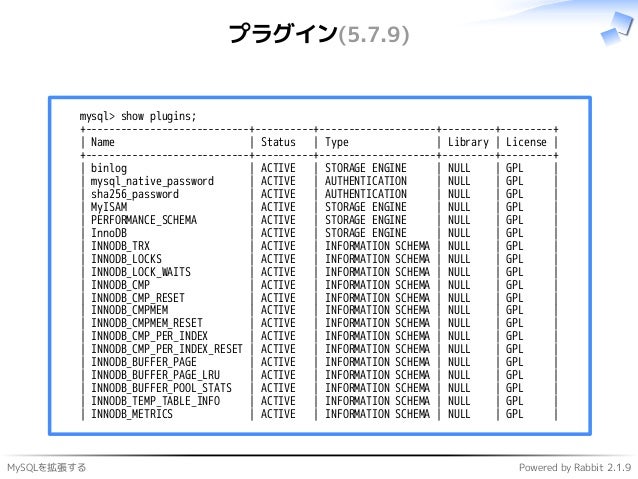Viewport: 638px width, 479px height.
Task: Click the License column header
Action: coord(526,142)
